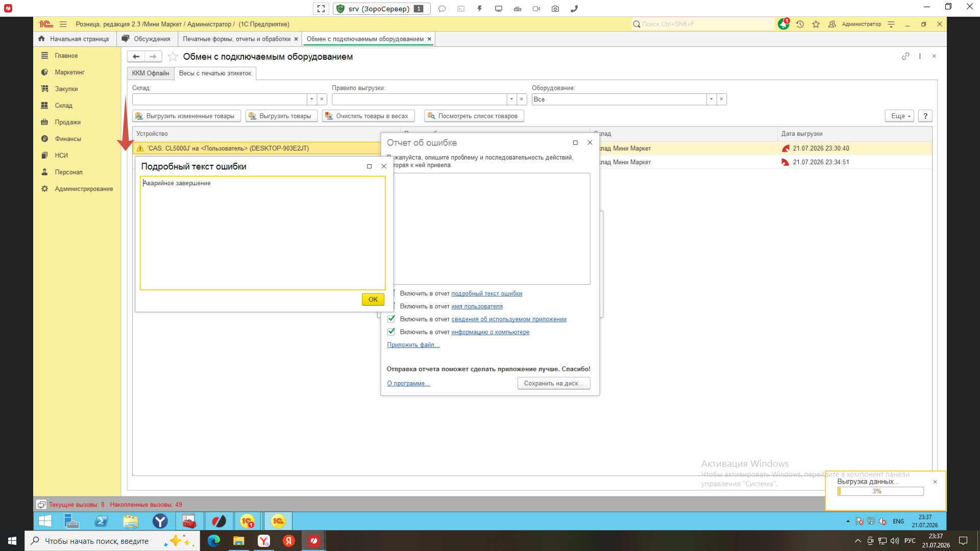Confirm error text dialog with OK
980x551 pixels.
point(373,299)
